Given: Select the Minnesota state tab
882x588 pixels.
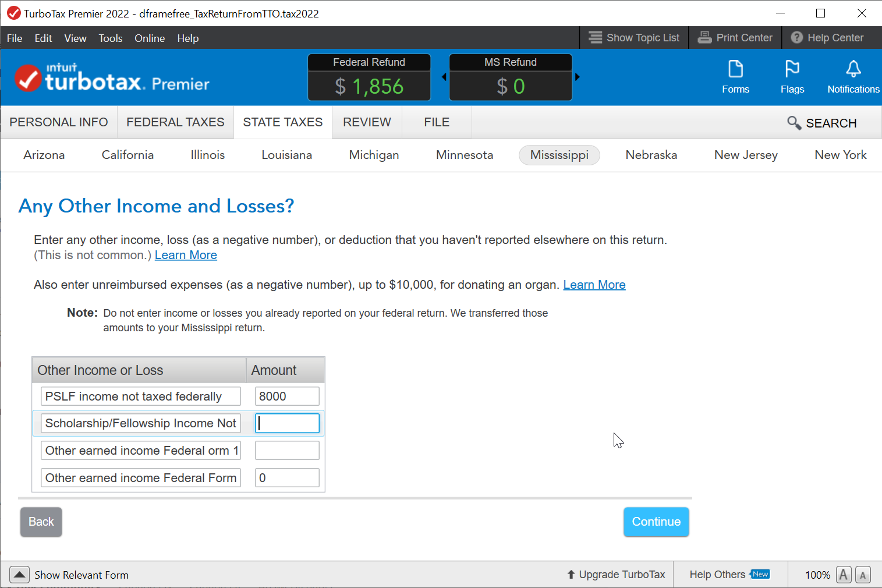Looking at the screenshot, I should coord(465,155).
